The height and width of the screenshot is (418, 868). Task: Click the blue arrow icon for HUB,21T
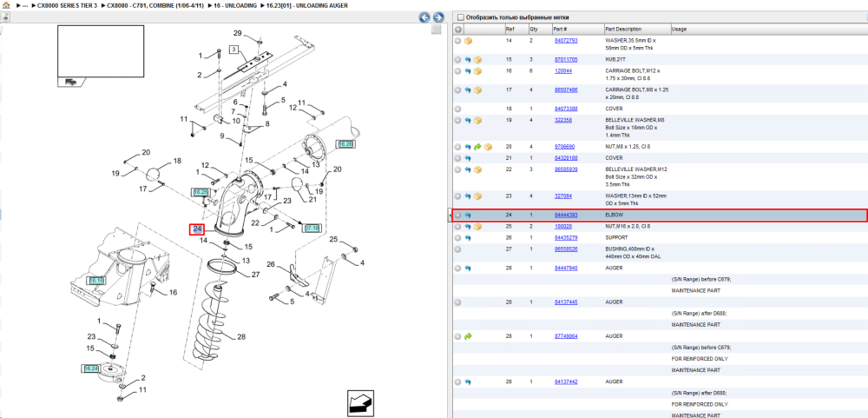[x=468, y=59]
